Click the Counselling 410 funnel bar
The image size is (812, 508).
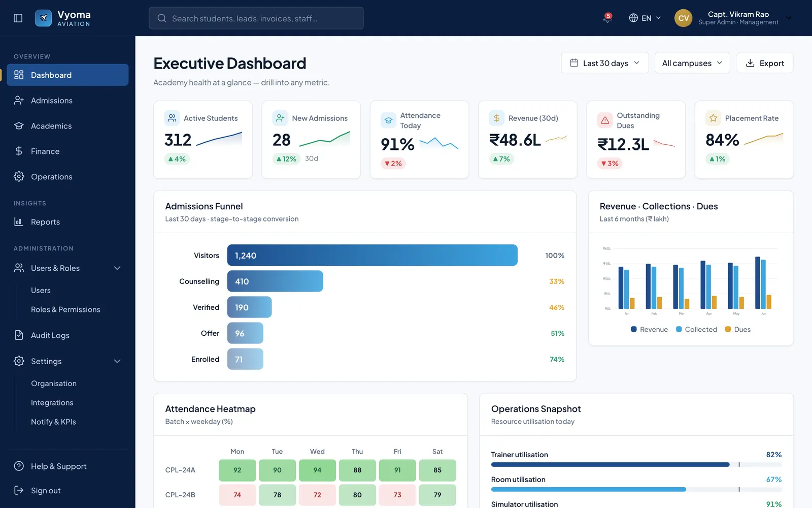pyautogui.click(x=275, y=281)
